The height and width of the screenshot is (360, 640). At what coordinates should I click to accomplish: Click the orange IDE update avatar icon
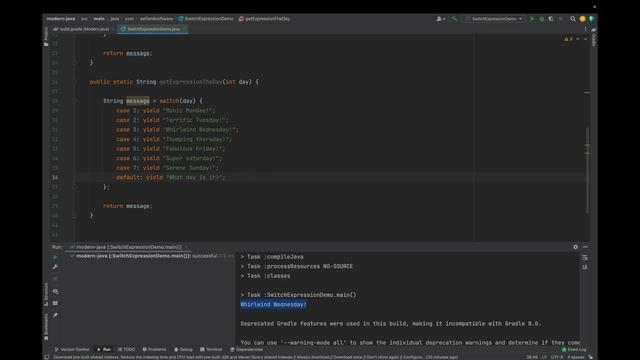[582, 19]
